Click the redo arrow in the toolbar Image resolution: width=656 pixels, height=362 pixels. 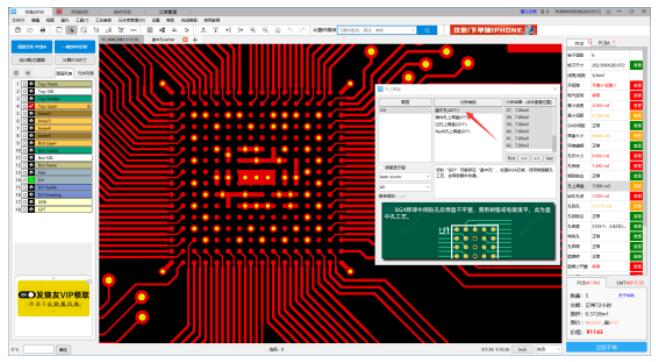coord(302,30)
